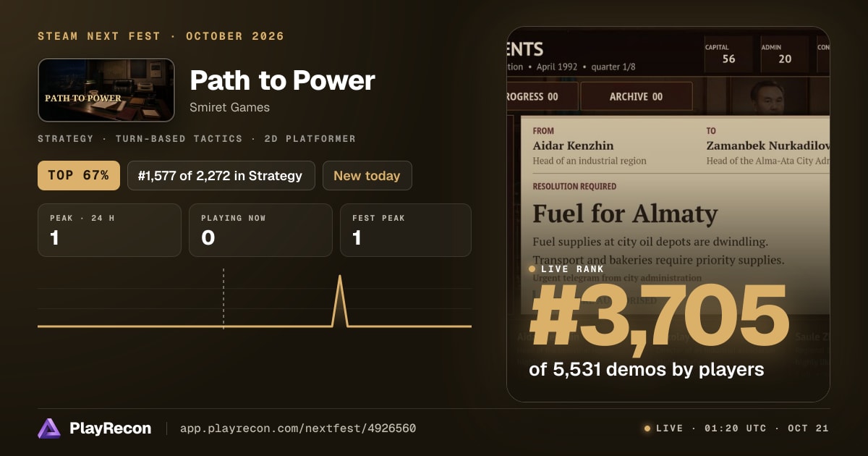
Task: Select the PLAYING NOW stat card
Action: (x=260, y=230)
